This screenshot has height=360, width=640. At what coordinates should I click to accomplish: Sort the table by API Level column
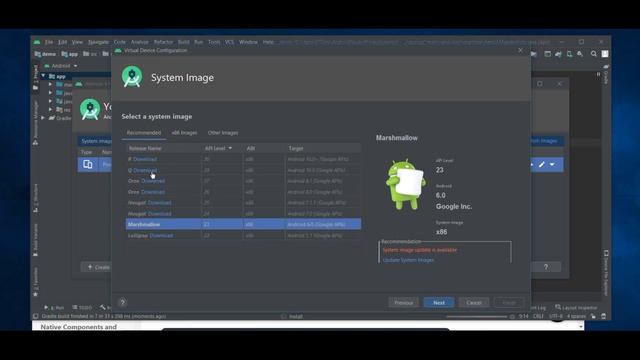(218, 148)
